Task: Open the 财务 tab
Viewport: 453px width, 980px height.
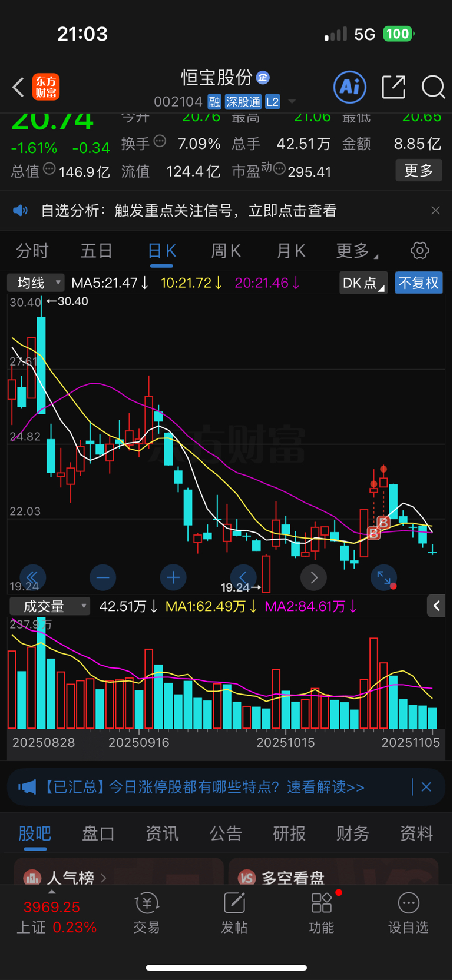Action: point(353,833)
